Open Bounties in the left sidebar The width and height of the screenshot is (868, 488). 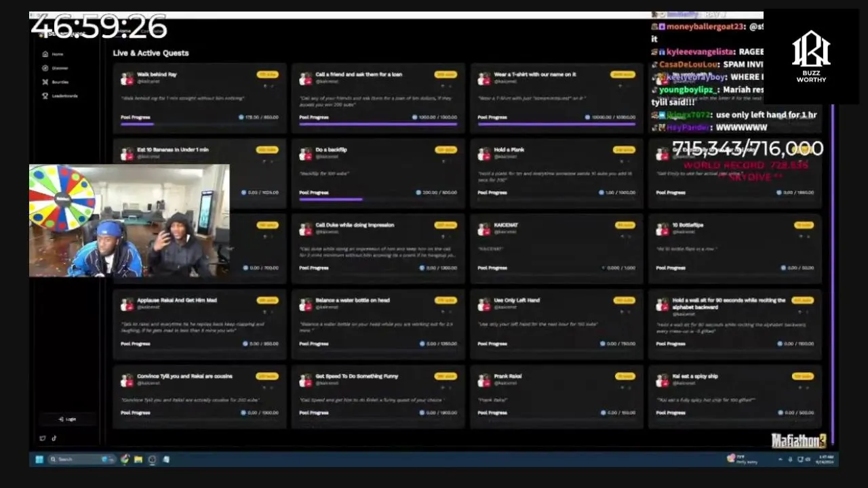[60, 82]
